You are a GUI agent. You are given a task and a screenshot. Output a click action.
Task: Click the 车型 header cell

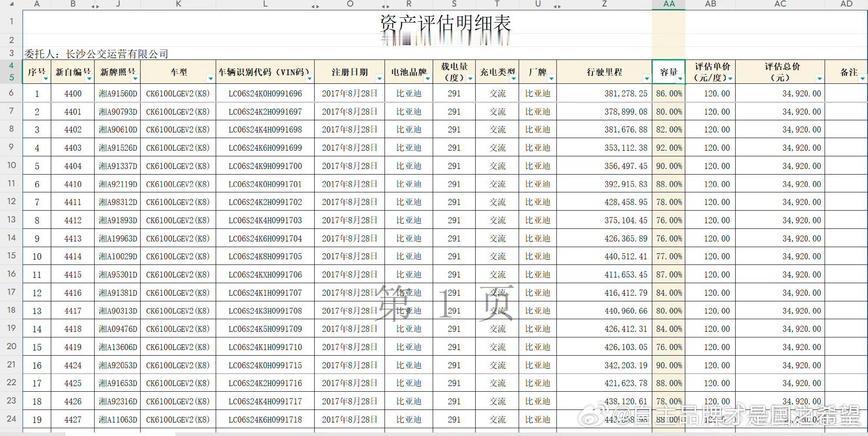tap(178, 72)
